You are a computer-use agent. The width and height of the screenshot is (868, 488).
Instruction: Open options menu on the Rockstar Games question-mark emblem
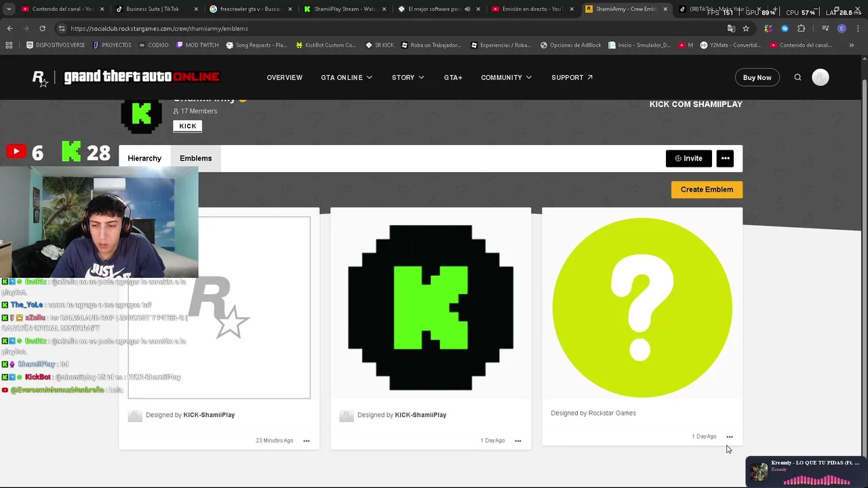click(730, 436)
